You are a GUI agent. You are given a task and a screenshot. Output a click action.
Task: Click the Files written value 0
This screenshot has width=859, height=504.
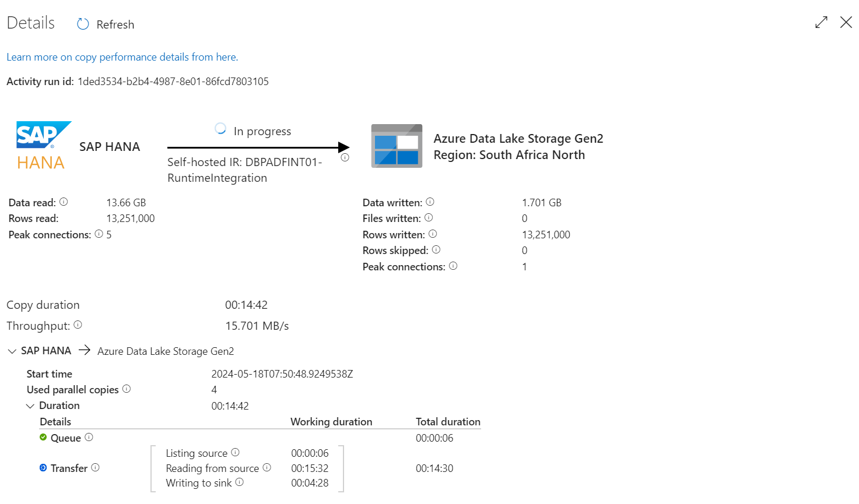[524, 218]
